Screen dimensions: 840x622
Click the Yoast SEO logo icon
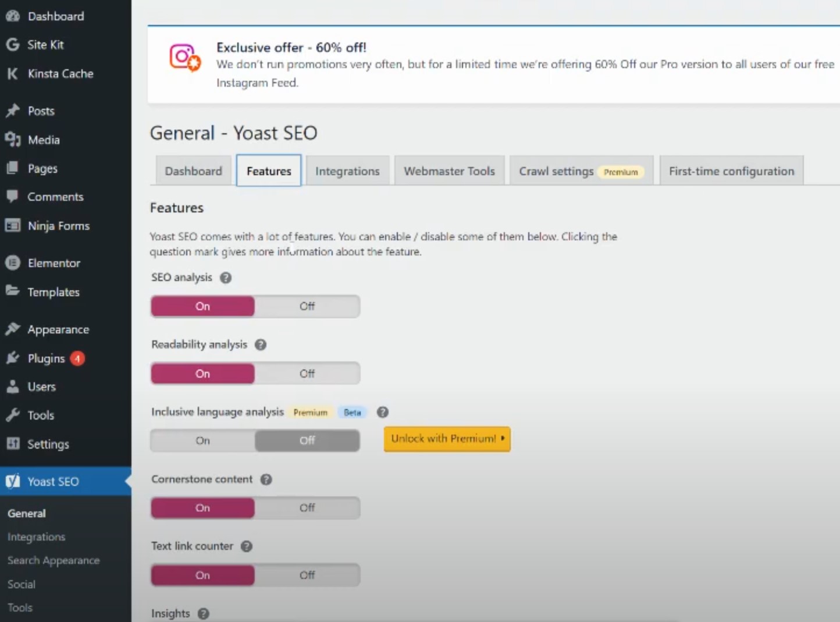pyautogui.click(x=13, y=481)
